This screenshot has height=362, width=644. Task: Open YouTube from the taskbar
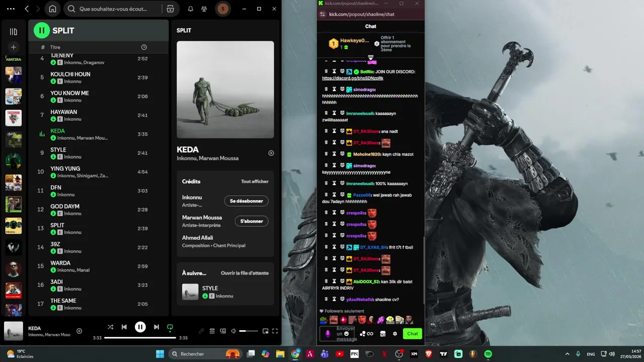pos(340,354)
